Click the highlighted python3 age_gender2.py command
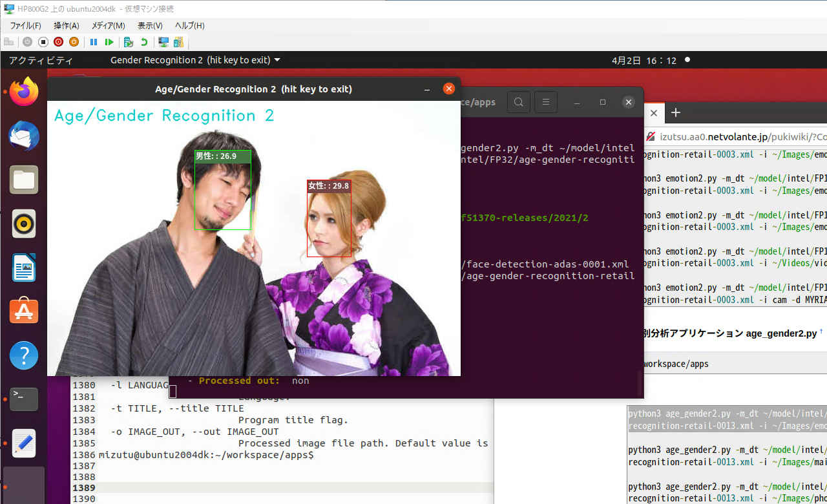Screen dimensions: 827x504 (x=728, y=420)
